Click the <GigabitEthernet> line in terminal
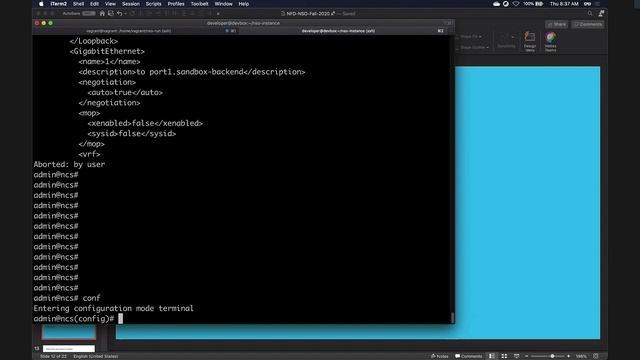This screenshot has width=640, height=360. (107, 51)
